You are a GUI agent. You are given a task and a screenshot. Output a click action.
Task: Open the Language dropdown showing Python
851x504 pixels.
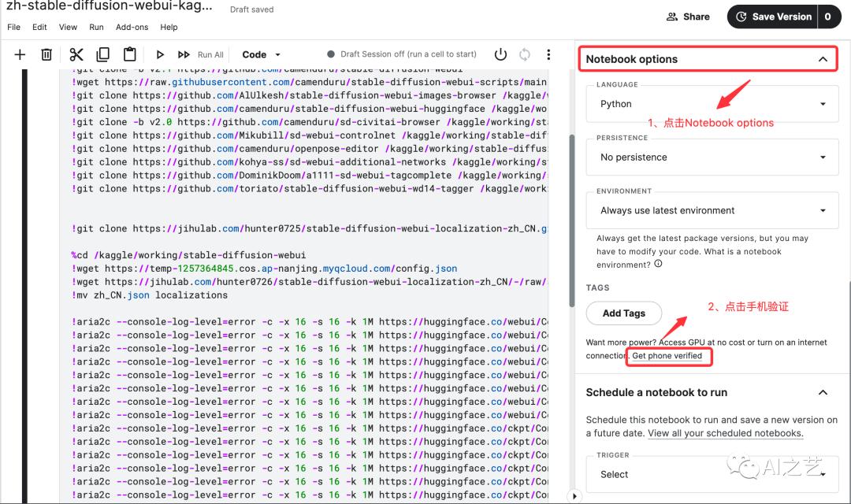pos(707,103)
